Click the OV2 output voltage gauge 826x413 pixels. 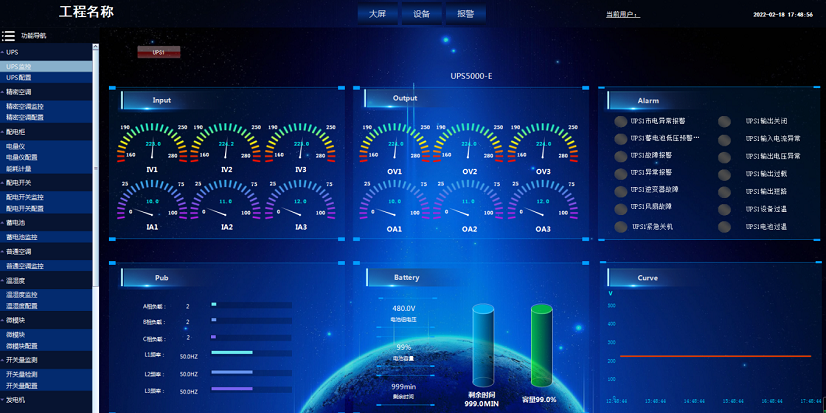click(x=469, y=142)
